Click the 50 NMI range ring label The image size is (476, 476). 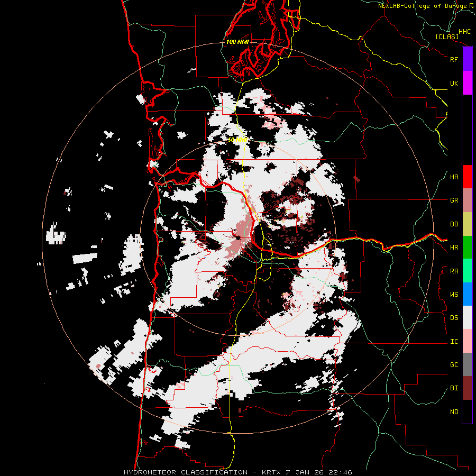tap(237, 140)
